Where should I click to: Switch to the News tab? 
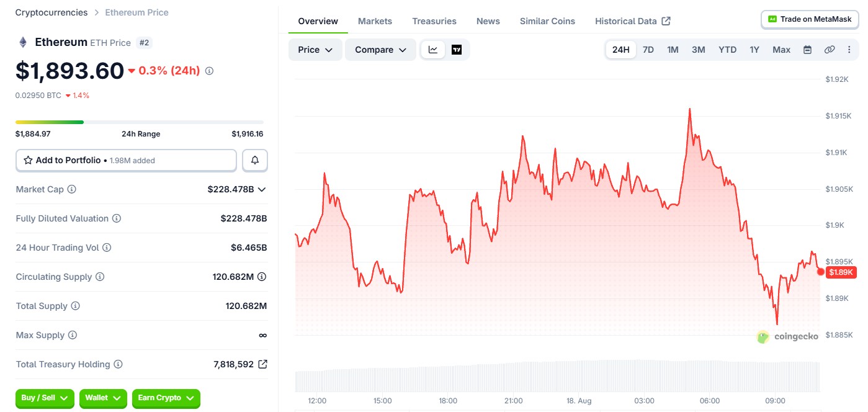(x=488, y=21)
